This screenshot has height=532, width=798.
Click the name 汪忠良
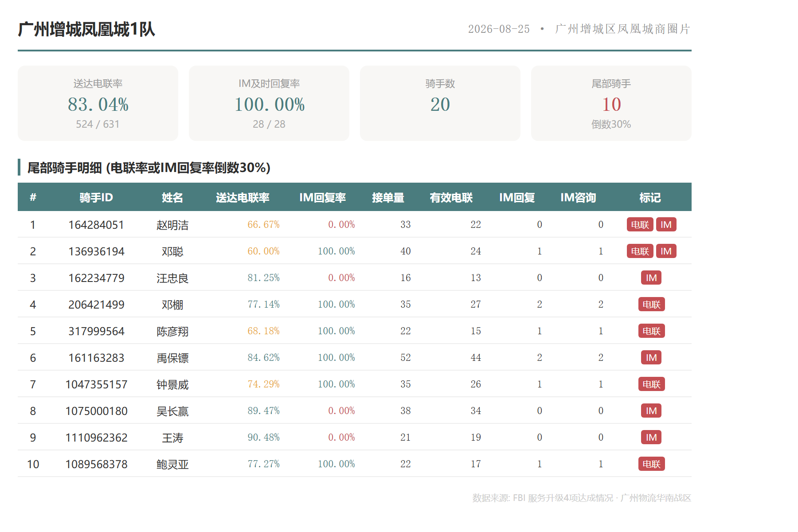pyautogui.click(x=172, y=278)
